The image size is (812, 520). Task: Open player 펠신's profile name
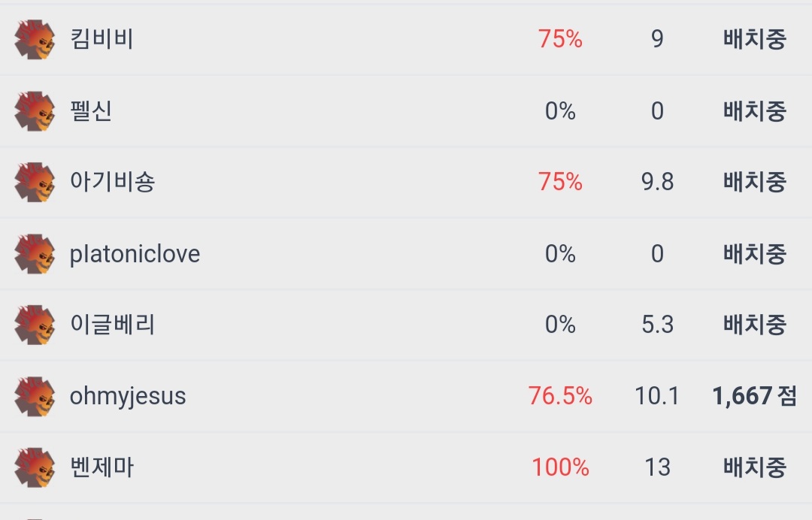[91, 111]
